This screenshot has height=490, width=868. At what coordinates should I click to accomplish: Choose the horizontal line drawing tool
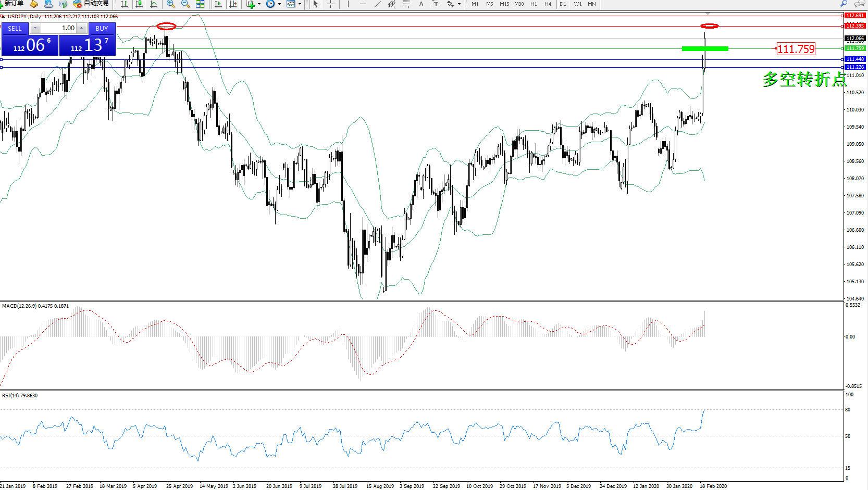[363, 4]
